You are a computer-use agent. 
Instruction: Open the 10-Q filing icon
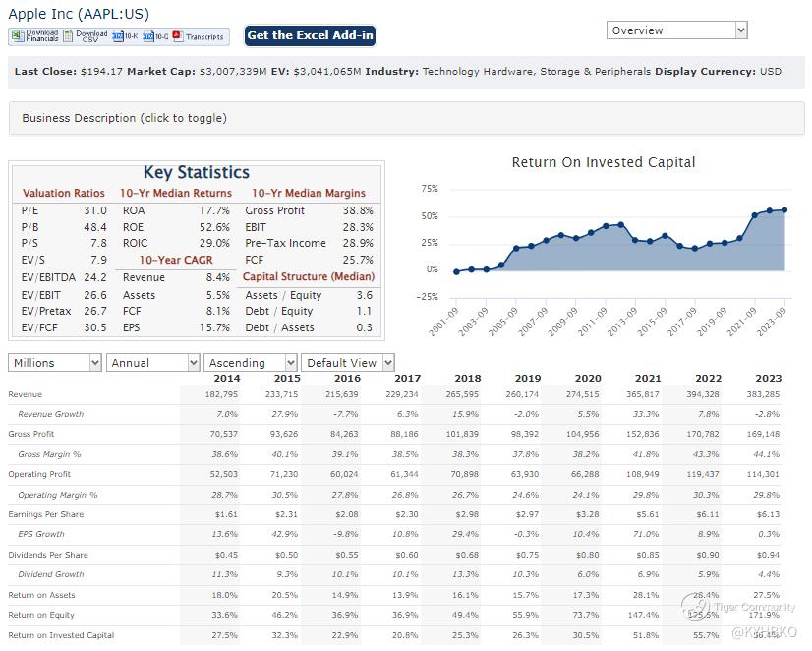(154, 36)
